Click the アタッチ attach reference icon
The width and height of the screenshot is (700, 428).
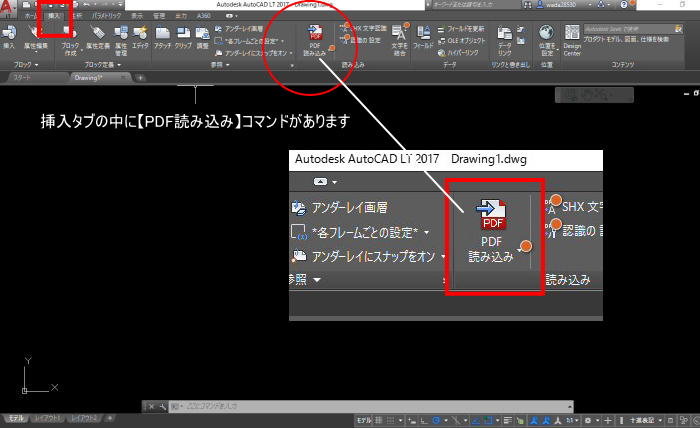[162, 37]
